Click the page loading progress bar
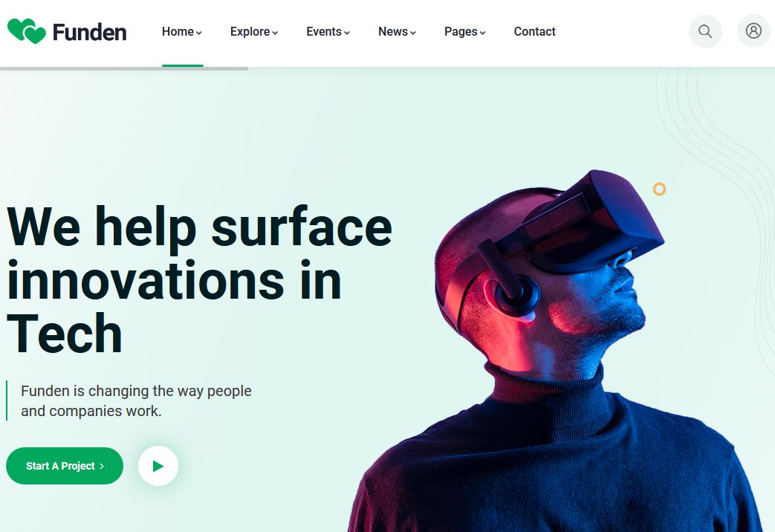Image resolution: width=775 pixels, height=532 pixels. click(x=124, y=68)
